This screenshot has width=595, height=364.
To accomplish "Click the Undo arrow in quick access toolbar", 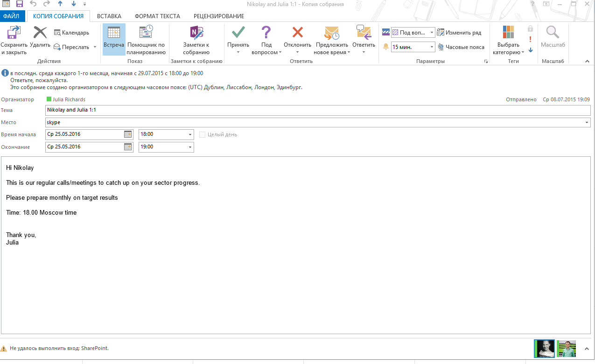I will coord(33,4).
